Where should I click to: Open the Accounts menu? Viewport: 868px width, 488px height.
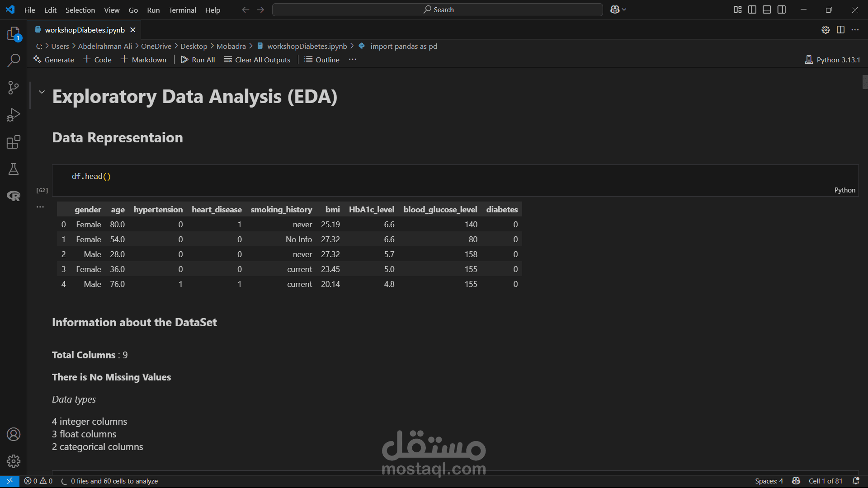point(14,434)
